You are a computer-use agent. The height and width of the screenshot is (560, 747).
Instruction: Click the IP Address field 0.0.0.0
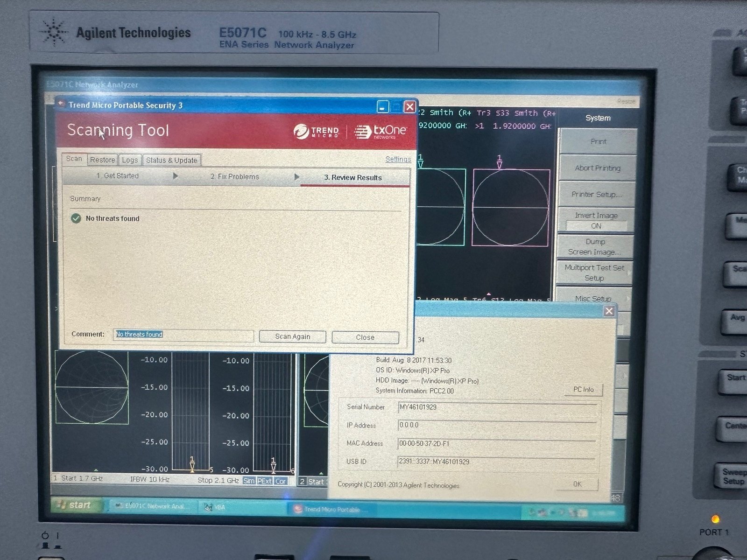[x=497, y=425]
